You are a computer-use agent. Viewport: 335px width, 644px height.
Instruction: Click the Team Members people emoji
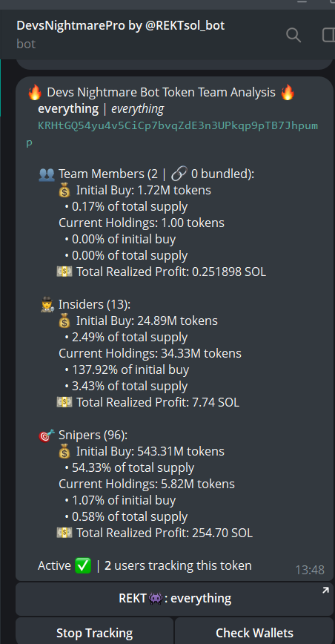(x=47, y=174)
